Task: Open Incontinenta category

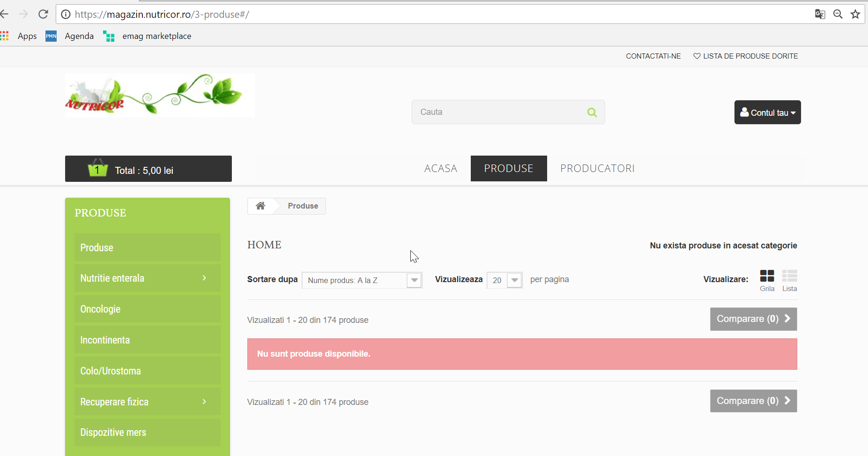Action: [147, 340]
